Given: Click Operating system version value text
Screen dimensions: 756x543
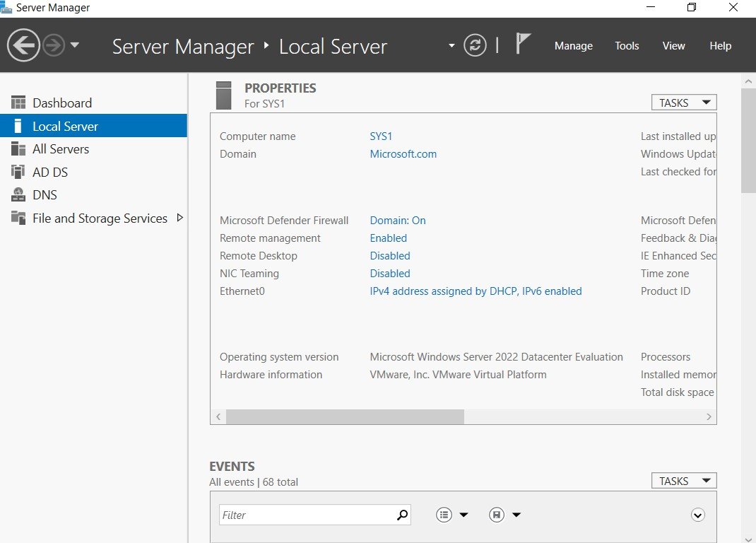Looking at the screenshot, I should click(496, 357).
